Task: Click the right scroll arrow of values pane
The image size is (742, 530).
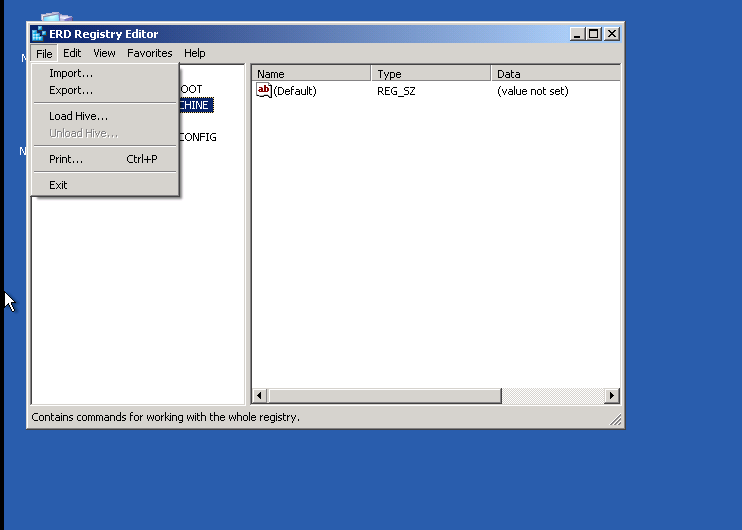Action: pos(611,396)
